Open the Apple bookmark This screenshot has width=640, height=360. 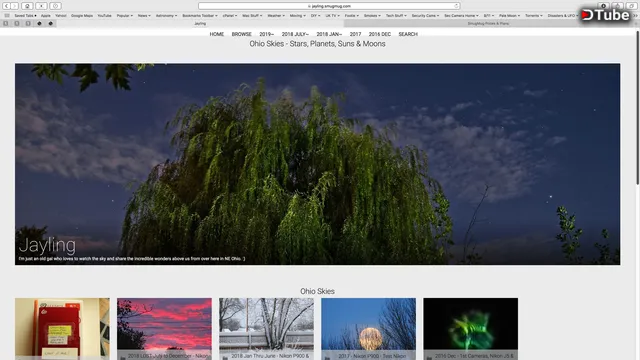click(46, 16)
